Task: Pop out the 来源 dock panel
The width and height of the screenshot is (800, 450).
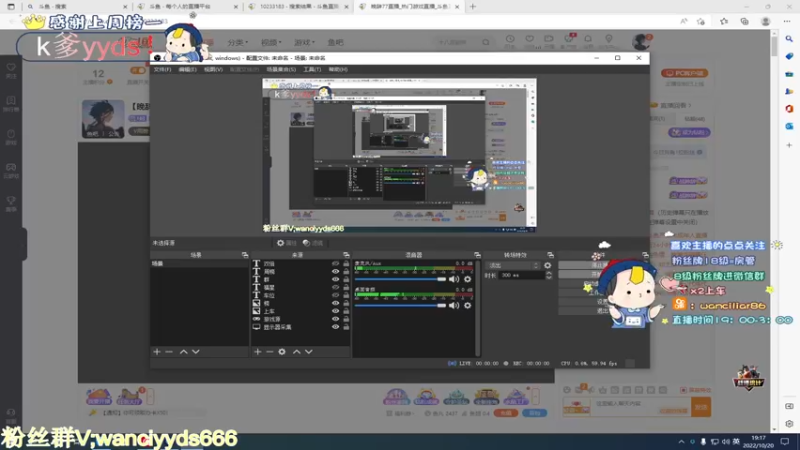Action: coord(346,255)
